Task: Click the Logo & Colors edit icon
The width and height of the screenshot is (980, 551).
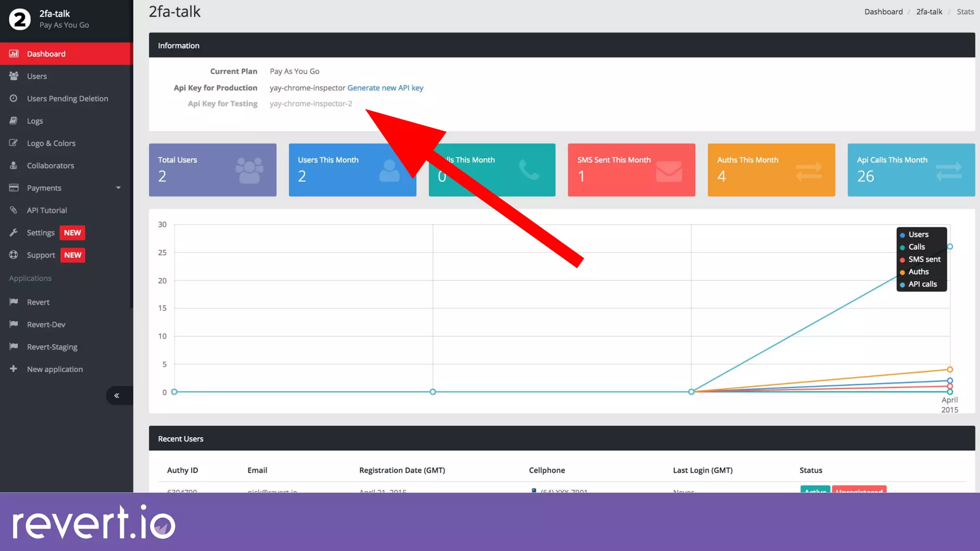Action: point(13,143)
